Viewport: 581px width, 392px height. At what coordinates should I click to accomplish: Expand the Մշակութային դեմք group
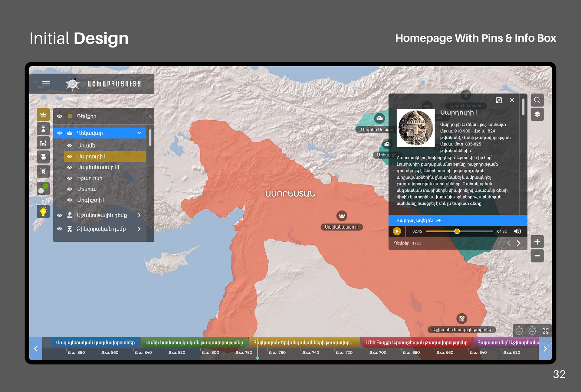(x=139, y=215)
